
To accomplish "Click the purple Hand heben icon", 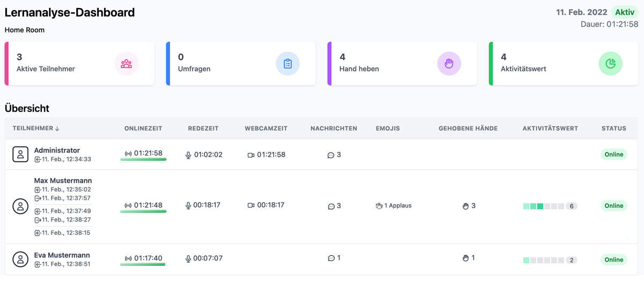I will tap(449, 64).
